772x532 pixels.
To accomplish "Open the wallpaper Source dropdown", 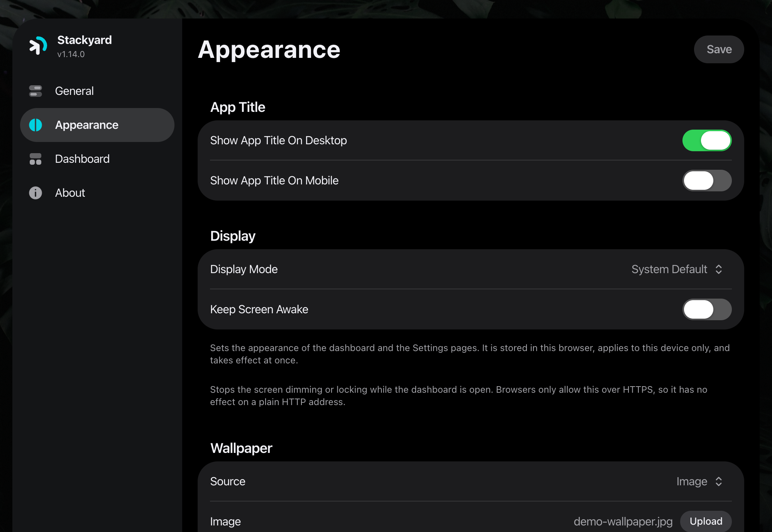I will click(699, 481).
